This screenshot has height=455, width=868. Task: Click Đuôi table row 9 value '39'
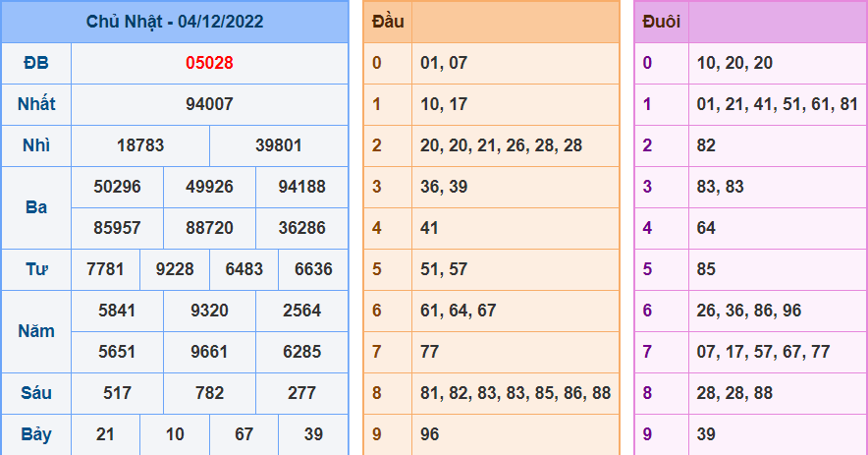(x=706, y=434)
